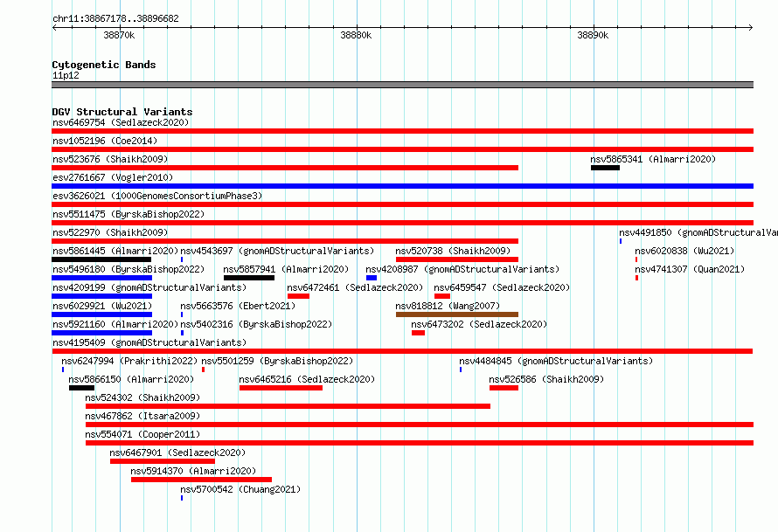Click nsv4195409 (gnomADStructuralVariants) label
The width and height of the screenshot is (778, 532).
pos(149,342)
